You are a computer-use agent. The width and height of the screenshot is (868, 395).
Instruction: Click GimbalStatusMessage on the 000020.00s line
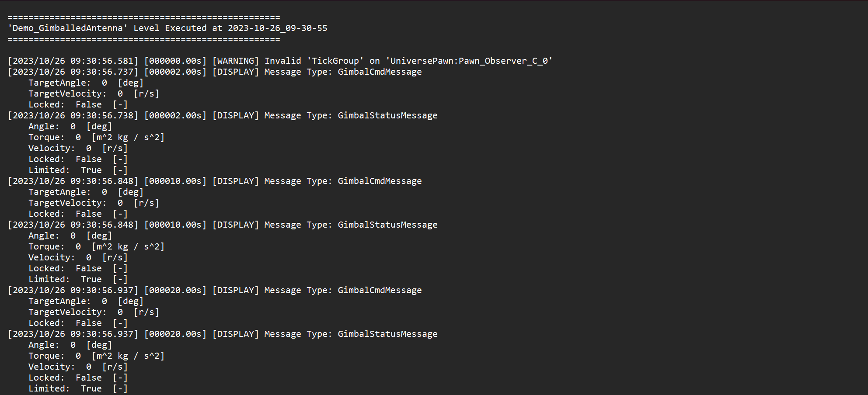tap(387, 334)
